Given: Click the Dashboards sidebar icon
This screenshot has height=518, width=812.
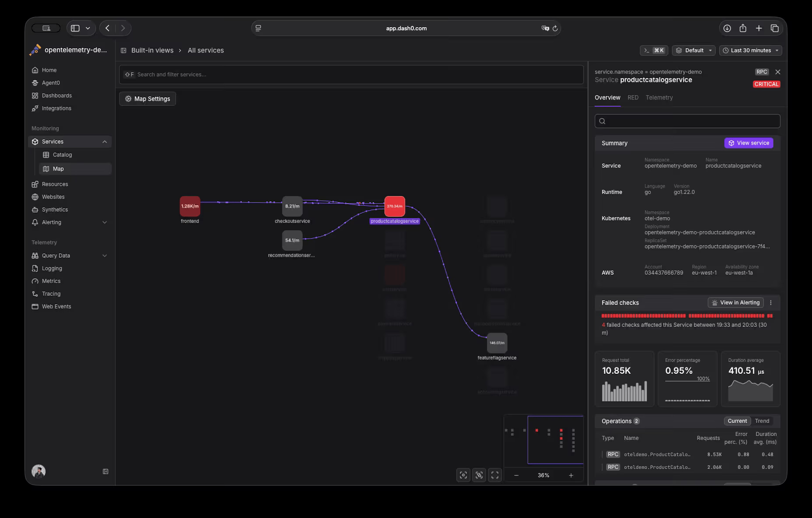Looking at the screenshot, I should point(35,96).
